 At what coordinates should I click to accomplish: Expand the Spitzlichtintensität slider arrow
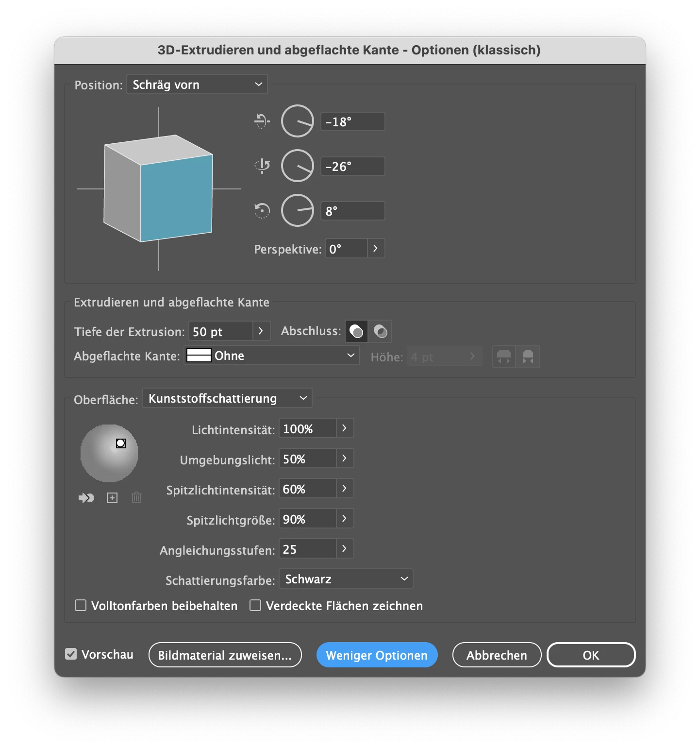(345, 489)
